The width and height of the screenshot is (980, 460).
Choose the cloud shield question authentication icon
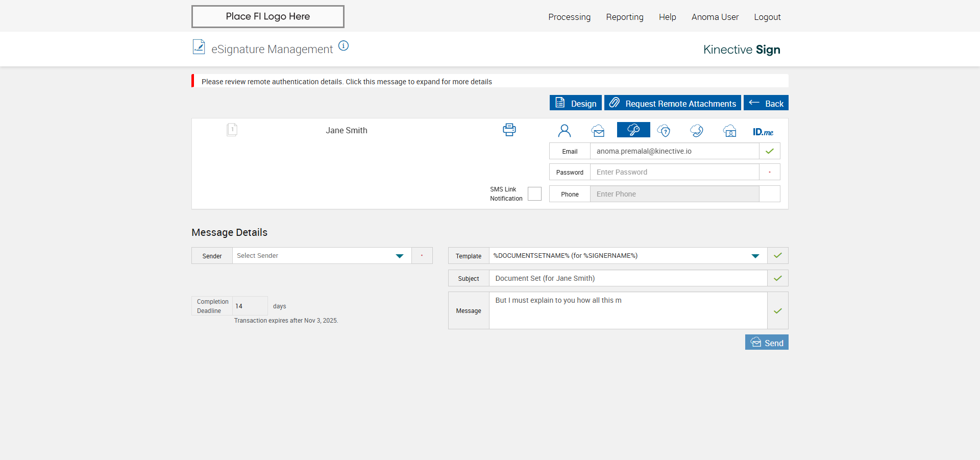pyautogui.click(x=664, y=131)
